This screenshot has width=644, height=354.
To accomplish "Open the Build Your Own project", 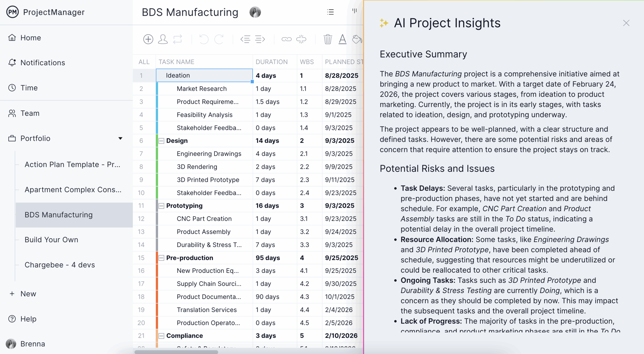I will point(51,240).
